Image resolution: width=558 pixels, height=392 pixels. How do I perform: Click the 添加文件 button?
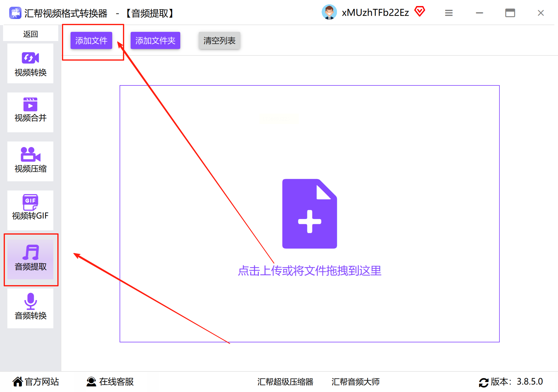pyautogui.click(x=91, y=40)
